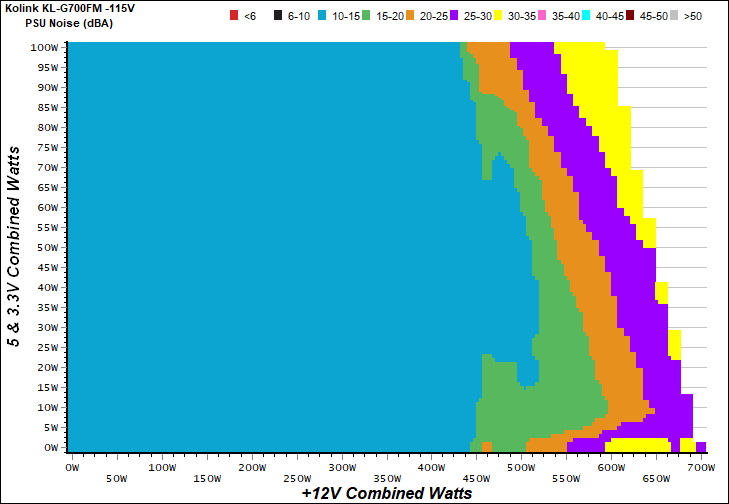
Task: Click the 100W tick label on y-axis
Action: [x=44, y=47]
